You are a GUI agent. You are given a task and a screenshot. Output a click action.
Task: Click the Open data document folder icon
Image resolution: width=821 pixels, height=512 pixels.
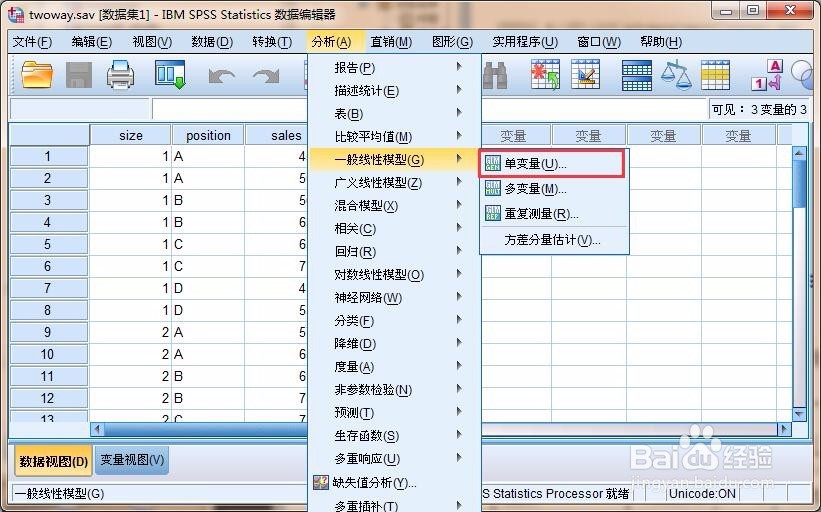(37, 75)
